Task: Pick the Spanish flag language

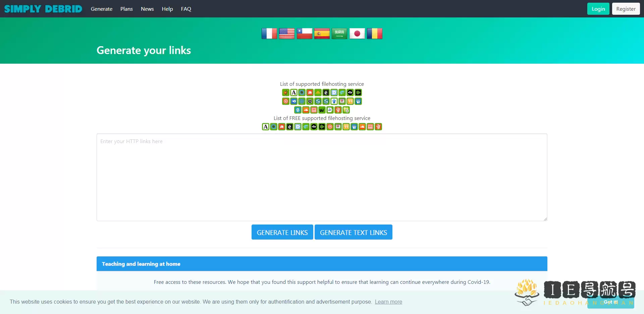Action: pos(322,34)
